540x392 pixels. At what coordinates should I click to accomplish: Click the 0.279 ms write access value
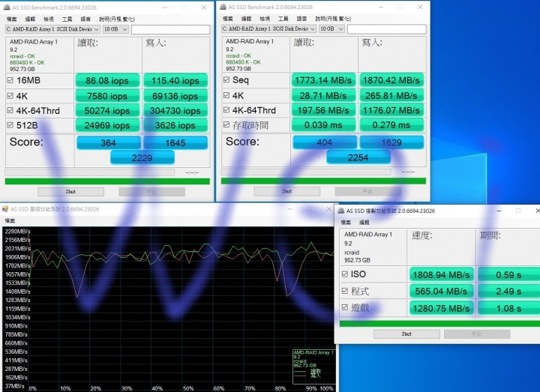coord(391,125)
